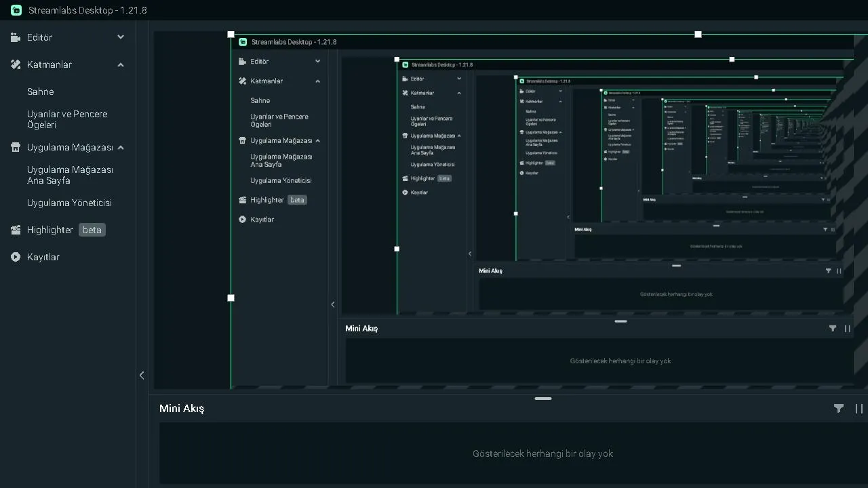Image resolution: width=868 pixels, height=488 pixels.
Task: Click the bottom 'Gösterilecek herhangi bir olay yok' message
Action: 542,453
